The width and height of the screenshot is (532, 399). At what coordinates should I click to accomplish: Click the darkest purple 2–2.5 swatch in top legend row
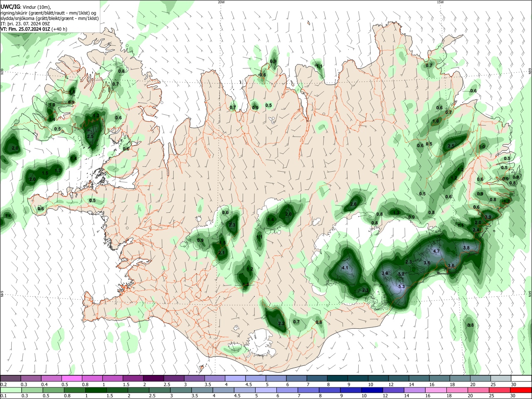click(153, 379)
